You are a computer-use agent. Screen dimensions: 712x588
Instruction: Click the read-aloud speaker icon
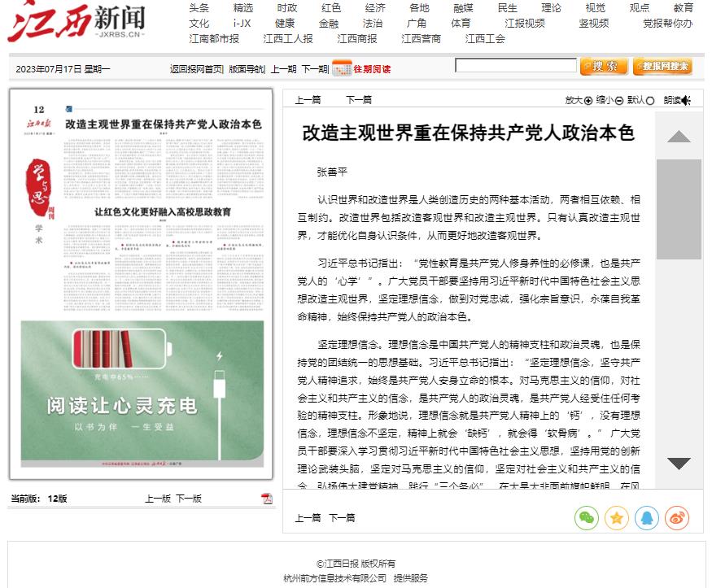point(686,100)
